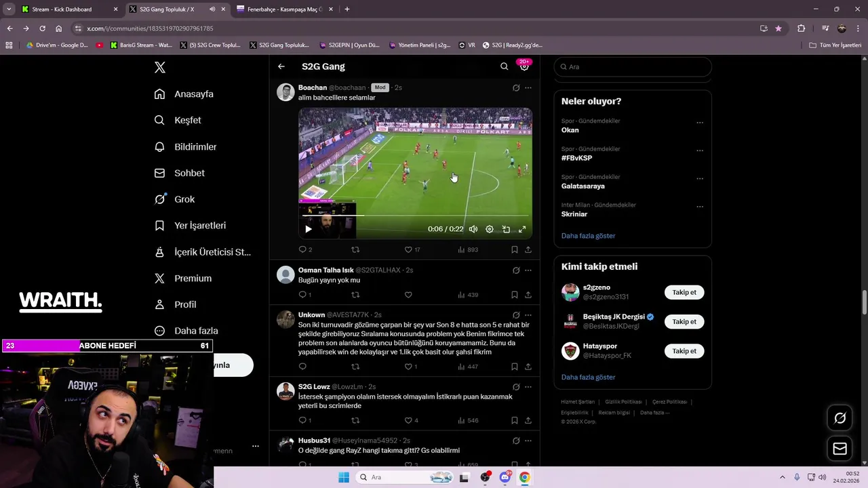This screenshot has height=488, width=868.
Task: Open Yer İşaretleri bookmarks
Action: click(190, 226)
